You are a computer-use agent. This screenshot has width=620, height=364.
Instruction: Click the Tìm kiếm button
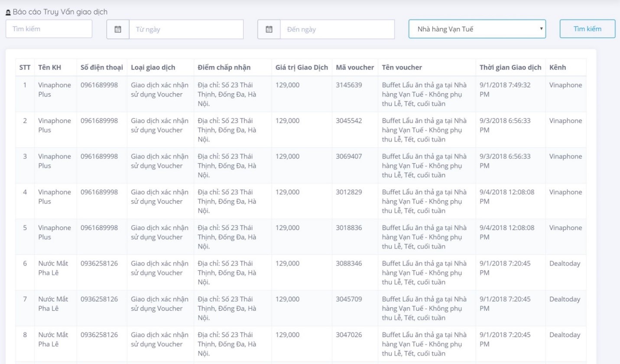[588, 29]
